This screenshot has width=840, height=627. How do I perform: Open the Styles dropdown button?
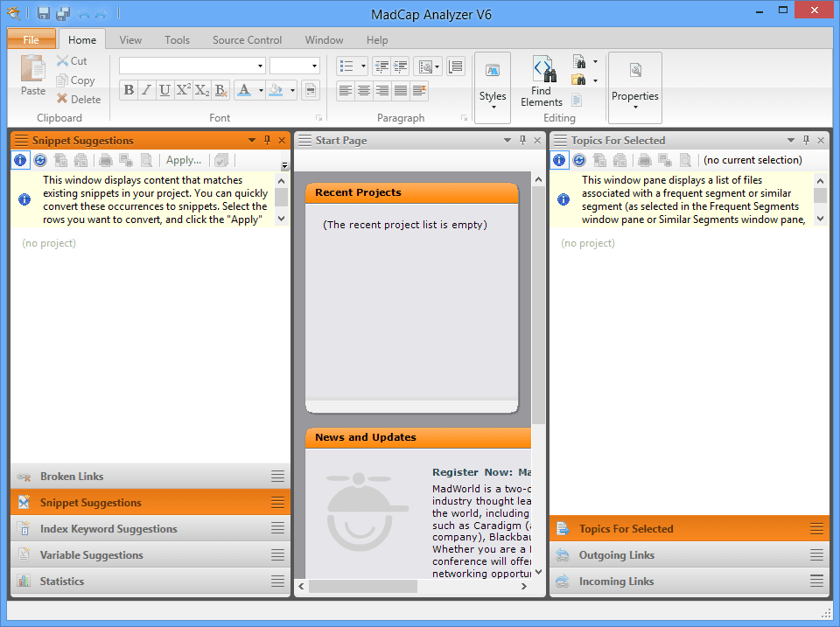click(493, 87)
